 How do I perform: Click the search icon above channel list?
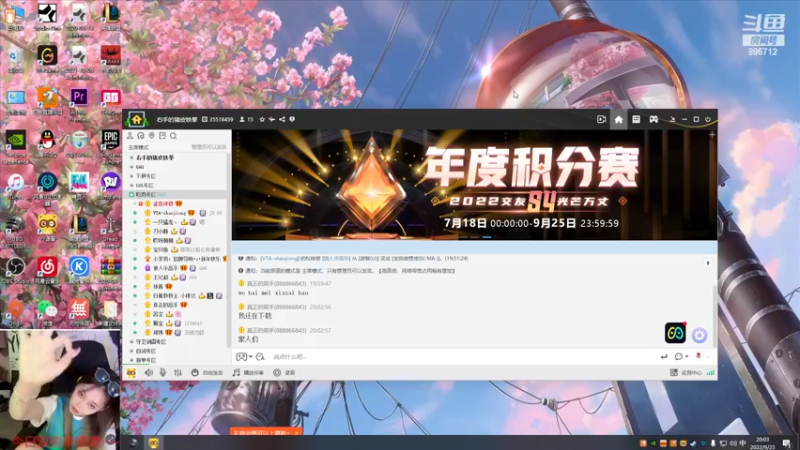click(x=173, y=136)
